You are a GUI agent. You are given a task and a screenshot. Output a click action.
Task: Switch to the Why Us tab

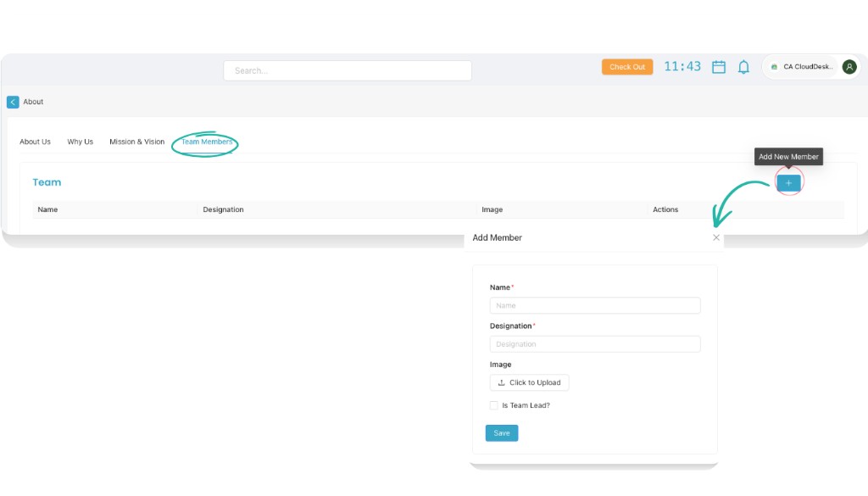(81, 142)
